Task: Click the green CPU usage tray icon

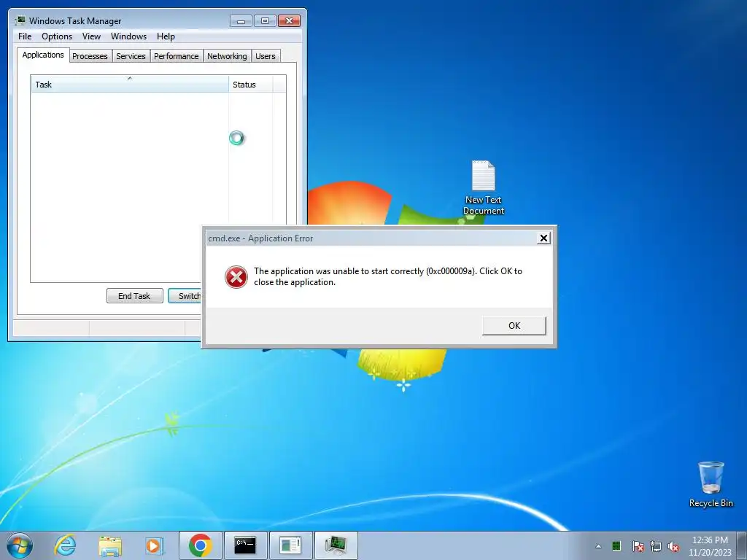Action: (x=616, y=545)
